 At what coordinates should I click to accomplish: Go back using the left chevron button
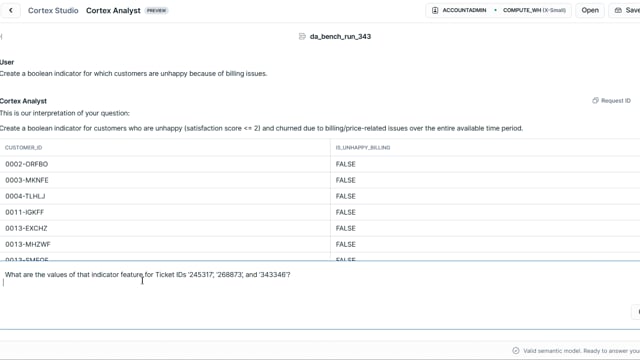[x=11, y=10]
